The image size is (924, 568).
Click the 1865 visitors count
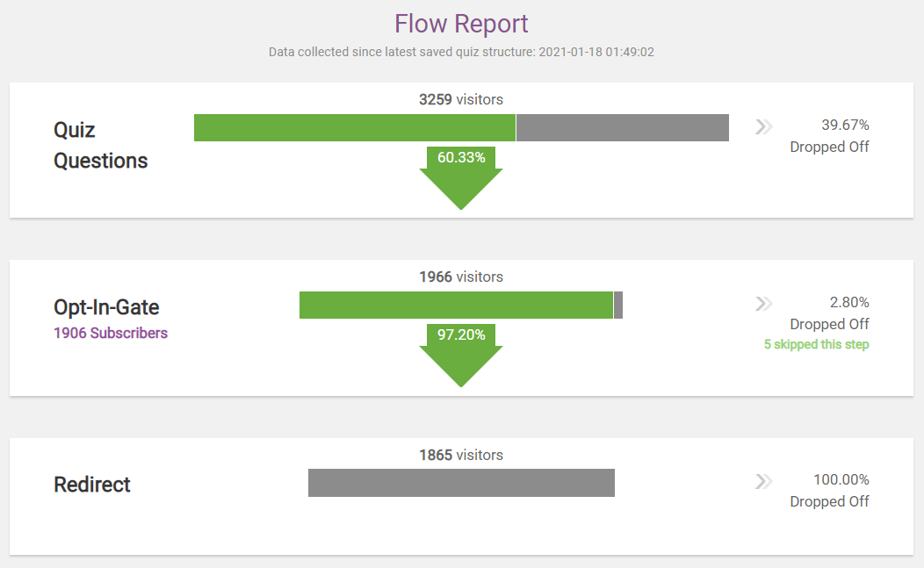pyautogui.click(x=461, y=455)
